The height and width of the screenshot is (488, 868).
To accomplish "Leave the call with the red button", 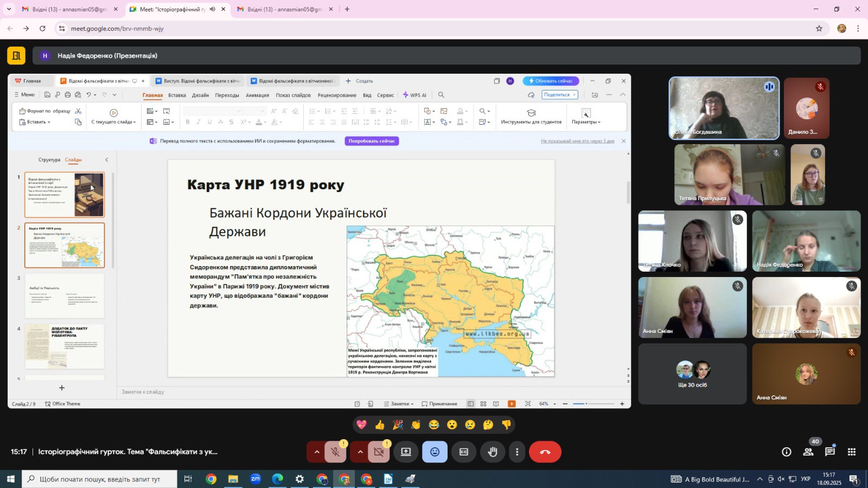I will [x=545, y=452].
